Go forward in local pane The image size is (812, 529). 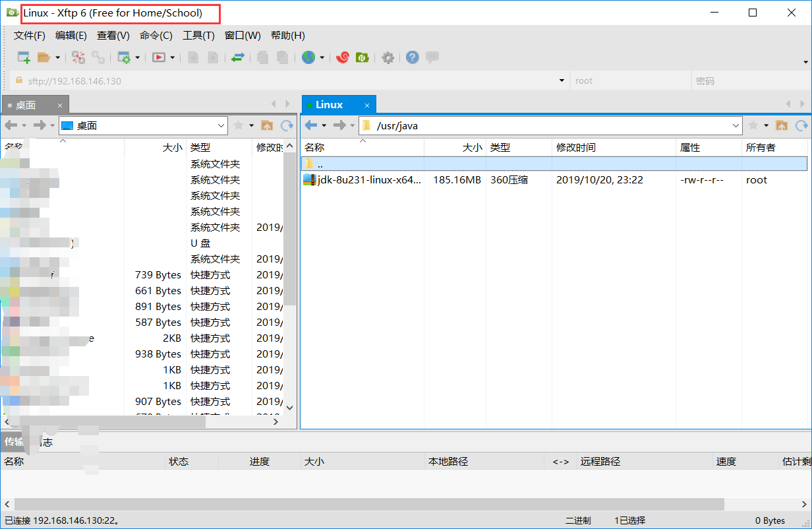[x=40, y=125]
